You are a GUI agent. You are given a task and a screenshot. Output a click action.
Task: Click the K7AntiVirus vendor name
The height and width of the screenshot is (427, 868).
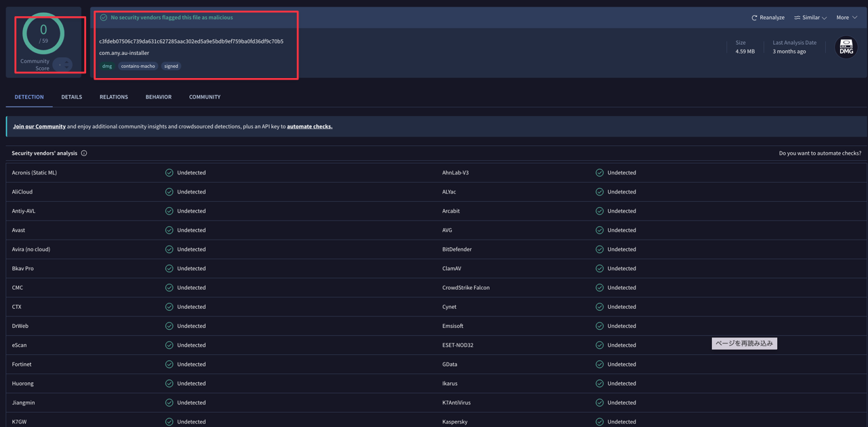456,403
